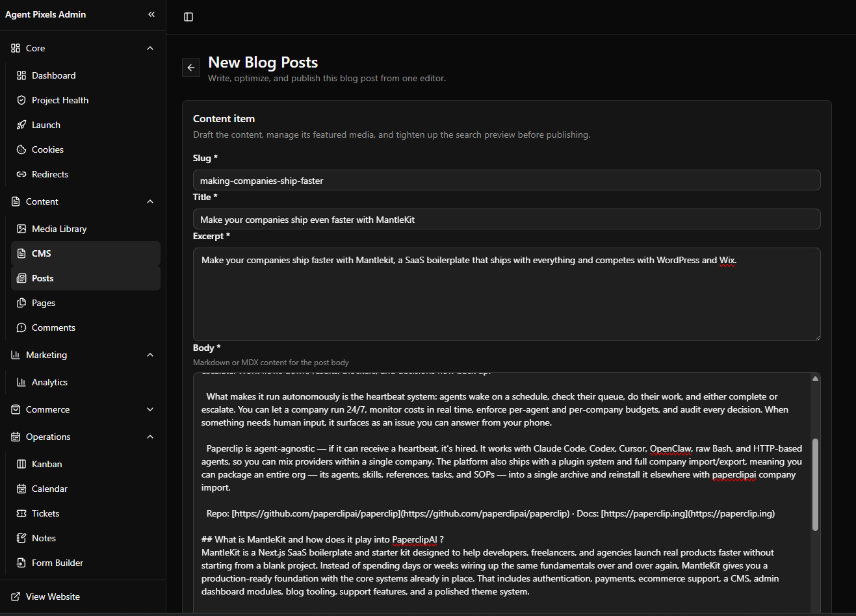Open the Redirects page
Screen dimensions: 856x616
(86, 174)
